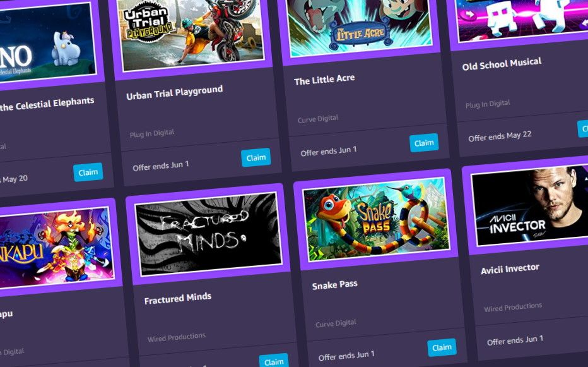
Task: Select the Old School Musical title
Action: pos(502,64)
